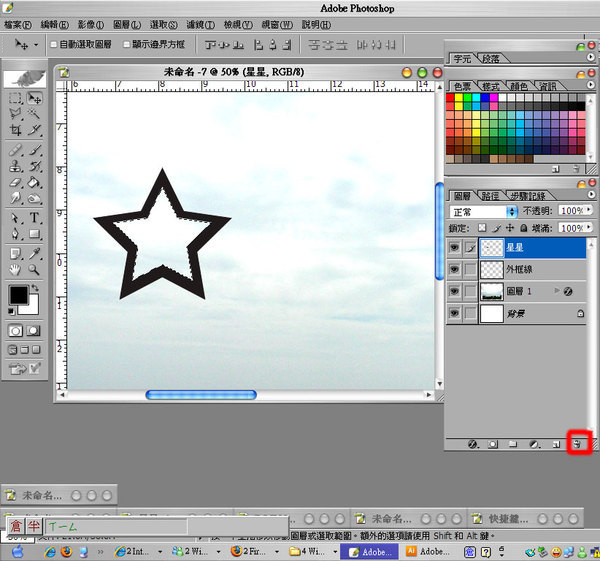Image resolution: width=600 pixels, height=561 pixels.
Task: Expand layer effects on 圖層 1
Action: click(558, 291)
